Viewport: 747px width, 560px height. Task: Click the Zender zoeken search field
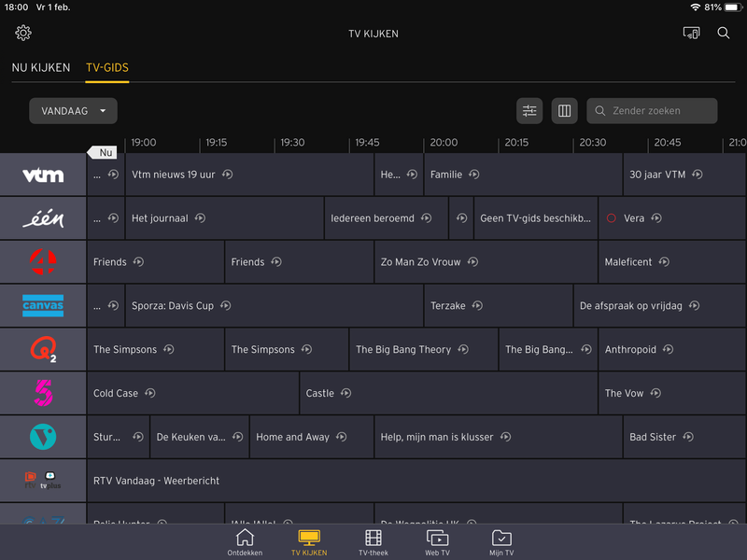pyautogui.click(x=652, y=111)
